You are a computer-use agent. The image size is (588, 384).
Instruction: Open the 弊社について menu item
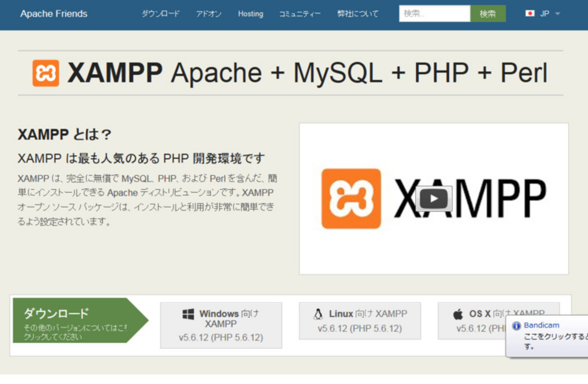coord(358,14)
